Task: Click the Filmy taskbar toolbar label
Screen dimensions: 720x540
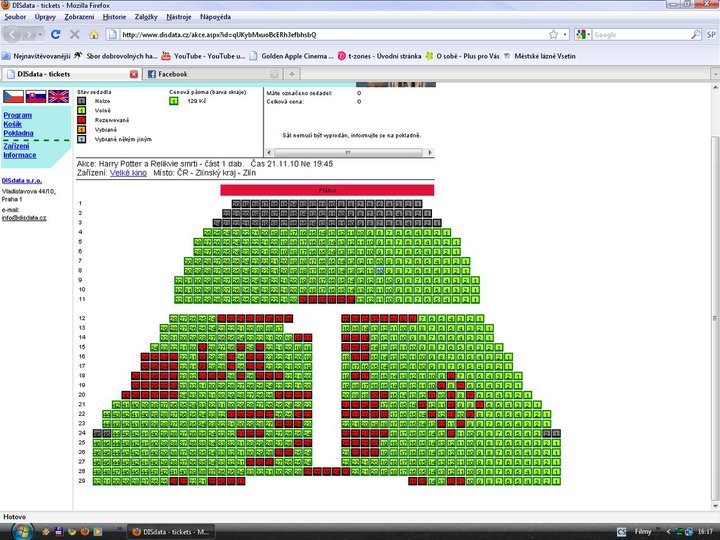Action: click(x=643, y=532)
